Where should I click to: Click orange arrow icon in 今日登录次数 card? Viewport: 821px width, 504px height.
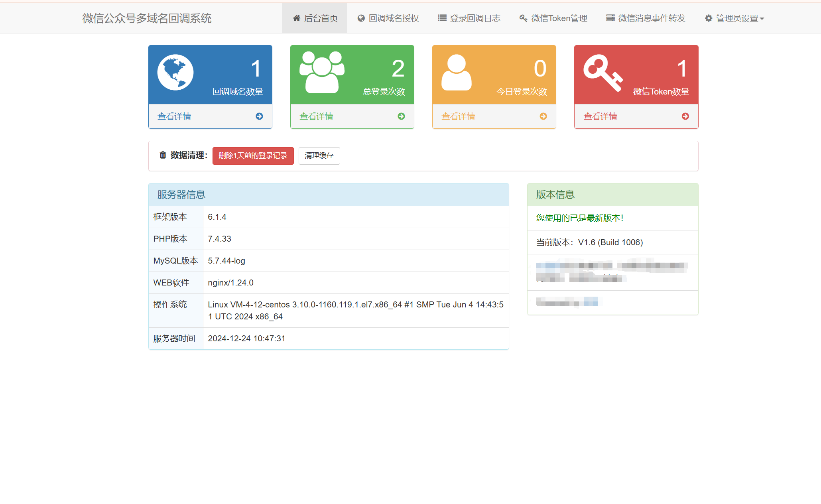pyautogui.click(x=543, y=116)
